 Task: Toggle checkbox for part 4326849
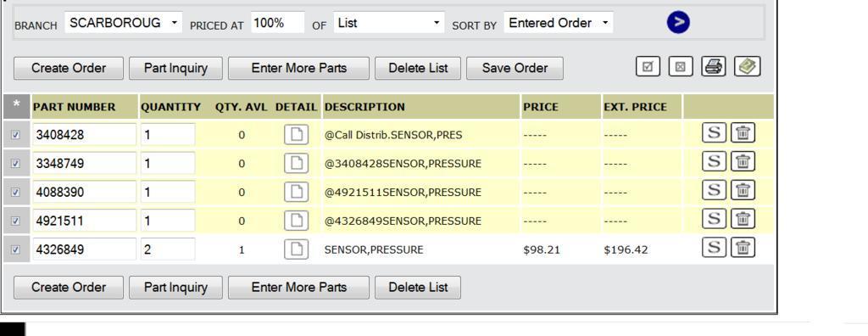pos(15,249)
